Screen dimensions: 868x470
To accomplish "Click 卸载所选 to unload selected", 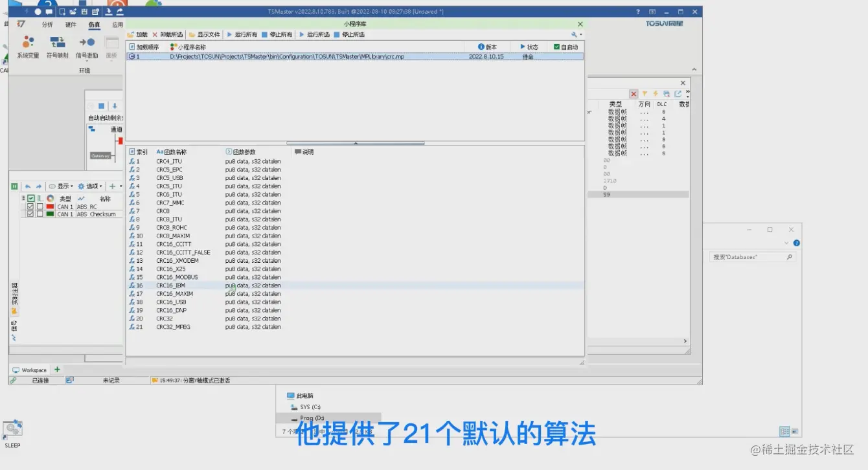I will pos(168,34).
